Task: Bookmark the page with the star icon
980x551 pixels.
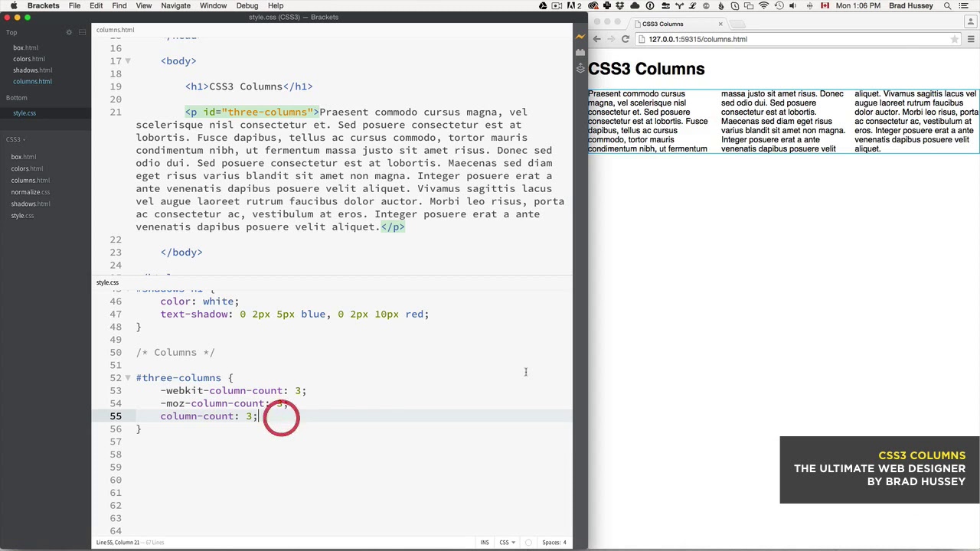Action: [955, 39]
